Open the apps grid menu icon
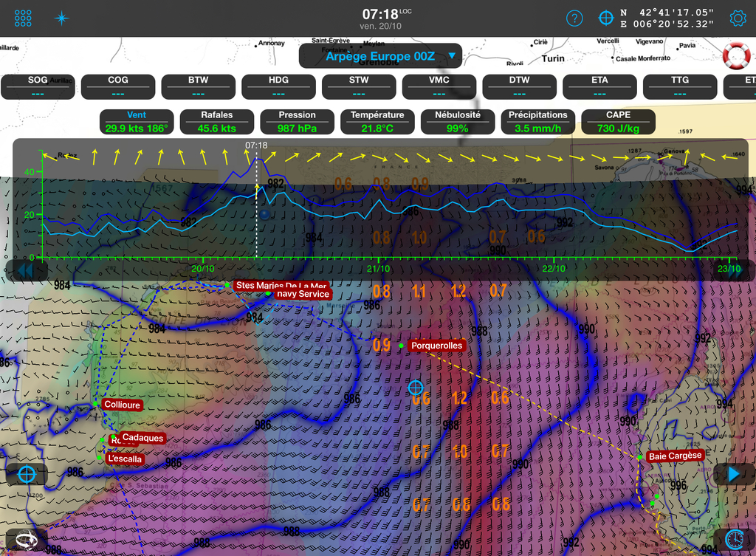Viewport: 756px width, 556px height. pyautogui.click(x=23, y=18)
